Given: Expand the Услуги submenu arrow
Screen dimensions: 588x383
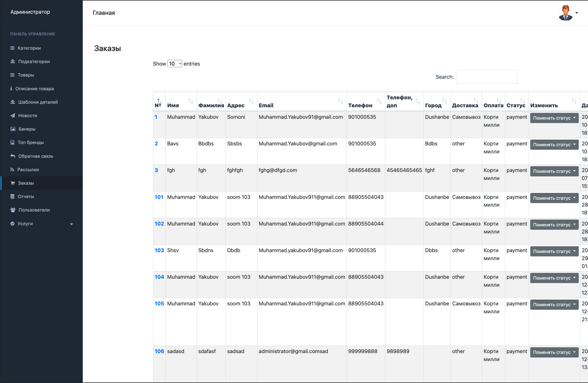Looking at the screenshot, I should 72,224.
